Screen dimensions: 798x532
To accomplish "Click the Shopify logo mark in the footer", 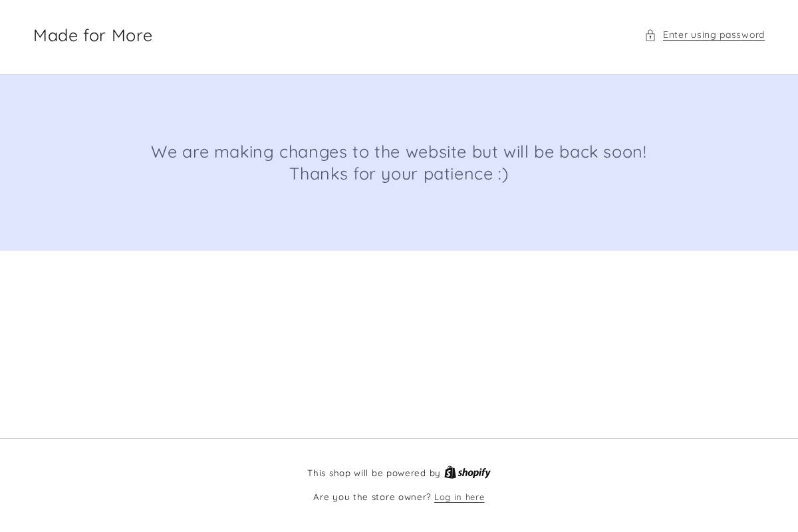I will pos(450,472).
